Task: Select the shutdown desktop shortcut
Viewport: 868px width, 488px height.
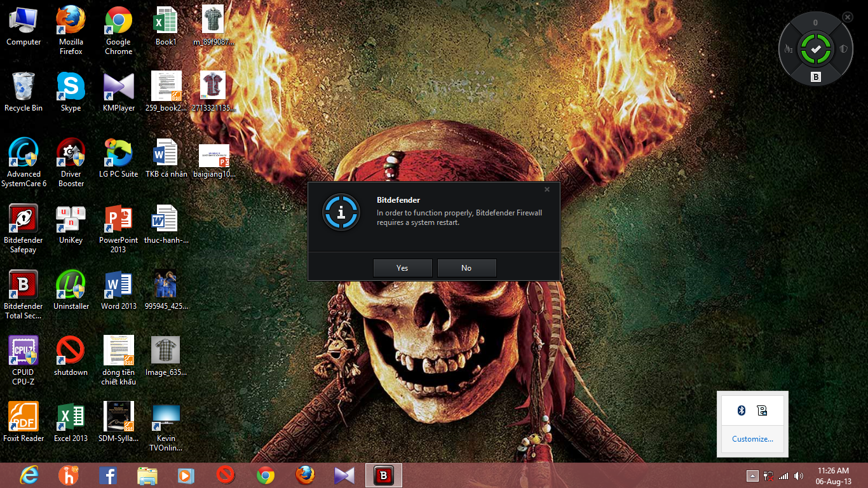Action: (x=71, y=356)
